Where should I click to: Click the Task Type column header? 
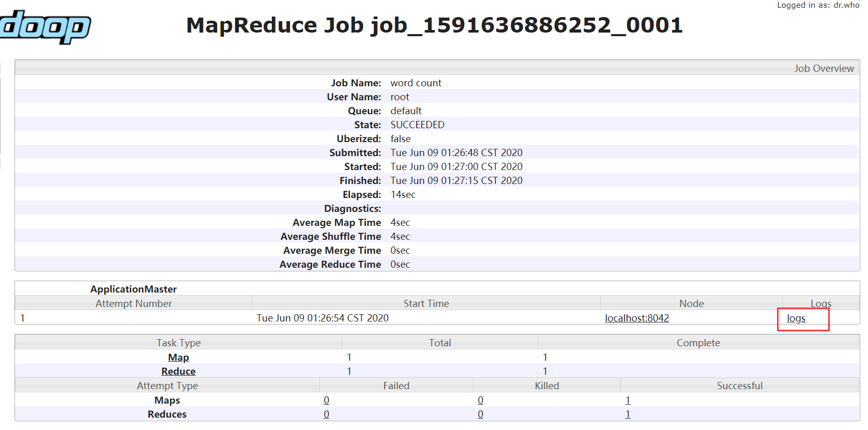point(178,343)
